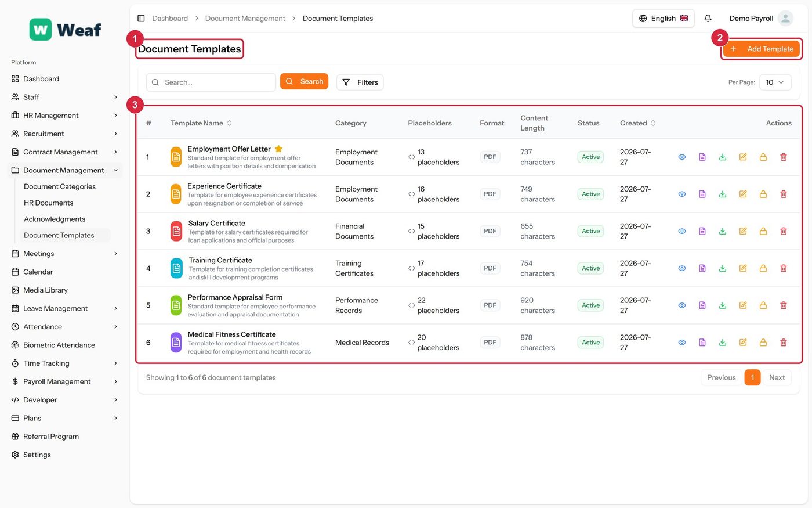
Task: Edit the Employment Offer Letter template
Action: click(x=743, y=157)
